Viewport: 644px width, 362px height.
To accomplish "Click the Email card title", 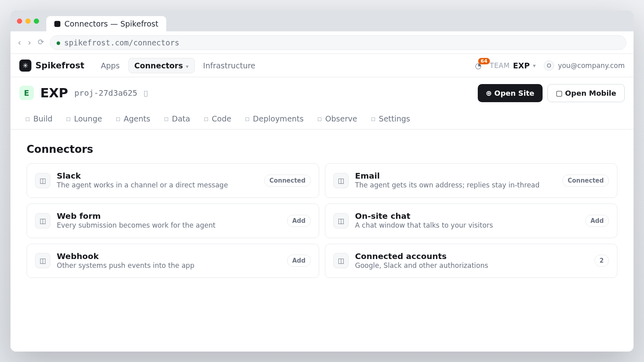I will click(367, 176).
